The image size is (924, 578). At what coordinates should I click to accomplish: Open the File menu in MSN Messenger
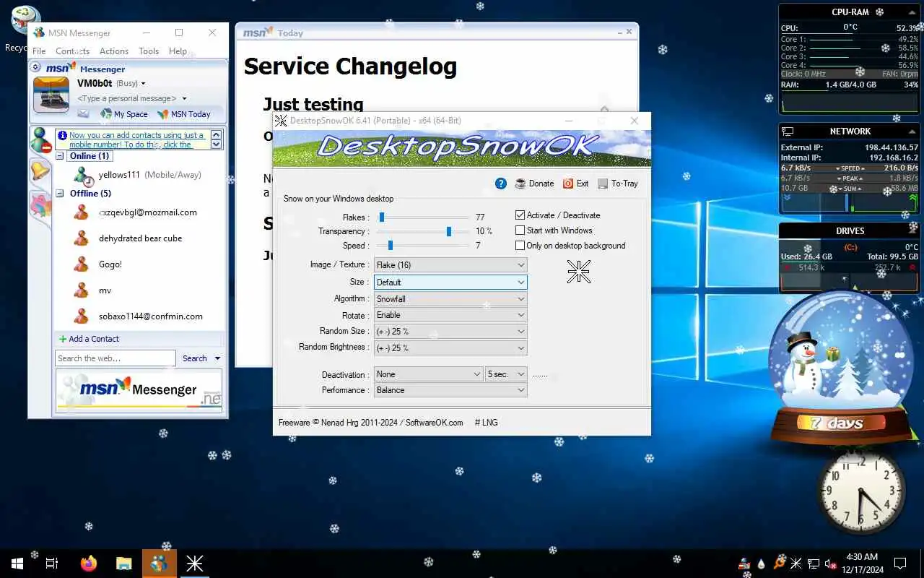[x=39, y=51]
